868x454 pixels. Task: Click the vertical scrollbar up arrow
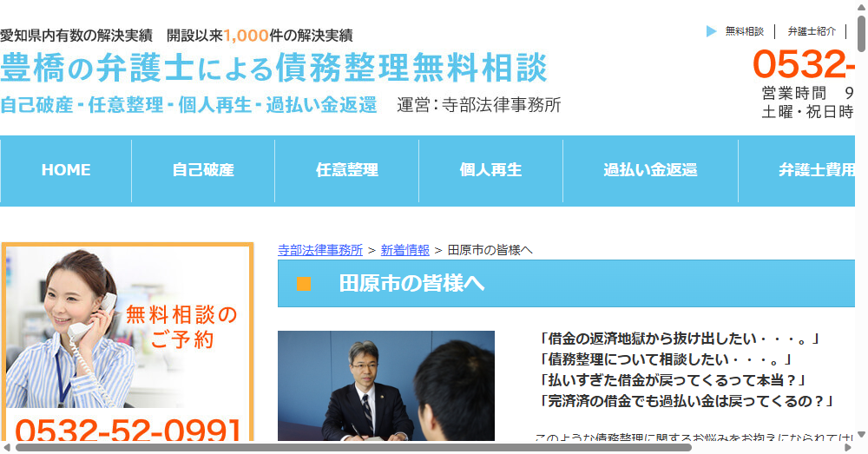pos(861,7)
